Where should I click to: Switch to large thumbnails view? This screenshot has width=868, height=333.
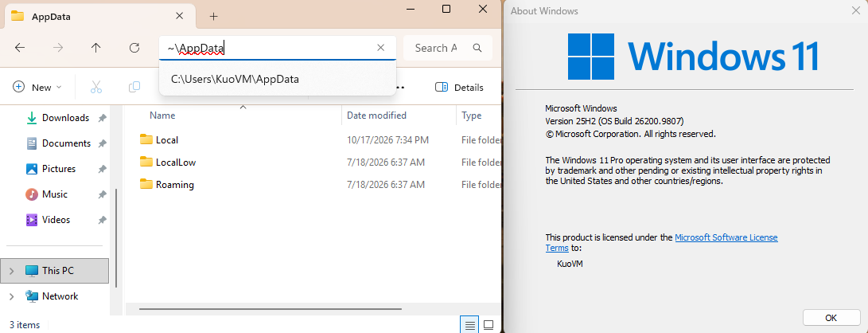pos(488,325)
